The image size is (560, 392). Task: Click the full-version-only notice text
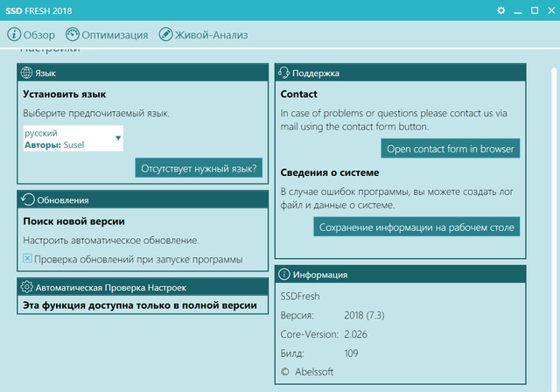point(140,305)
